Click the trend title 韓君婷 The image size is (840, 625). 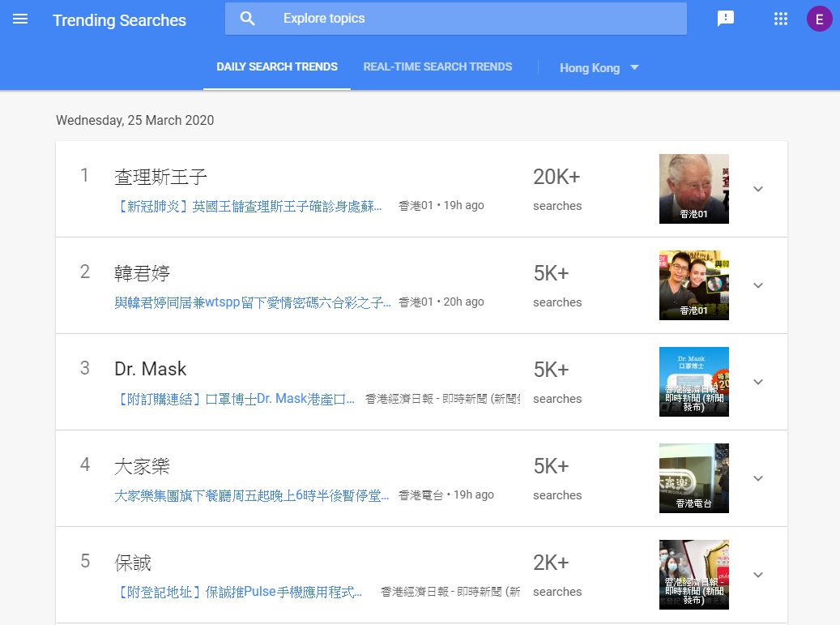(142, 273)
